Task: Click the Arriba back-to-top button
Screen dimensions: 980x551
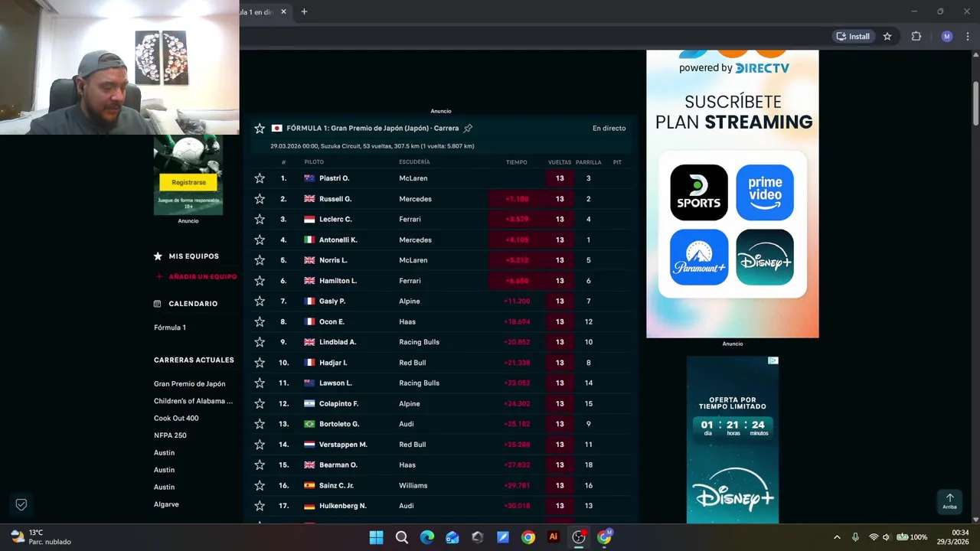Action: point(949,501)
